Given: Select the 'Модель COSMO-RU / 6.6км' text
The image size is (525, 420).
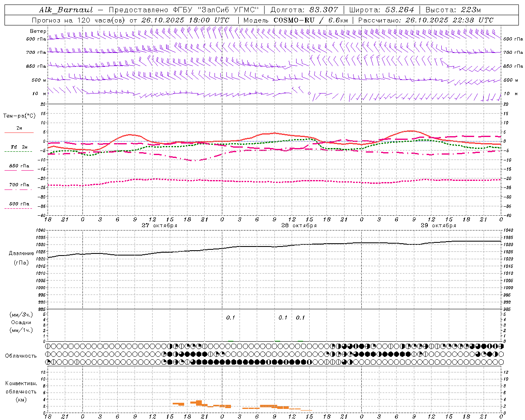Looking at the screenshot, I should click(x=296, y=20).
